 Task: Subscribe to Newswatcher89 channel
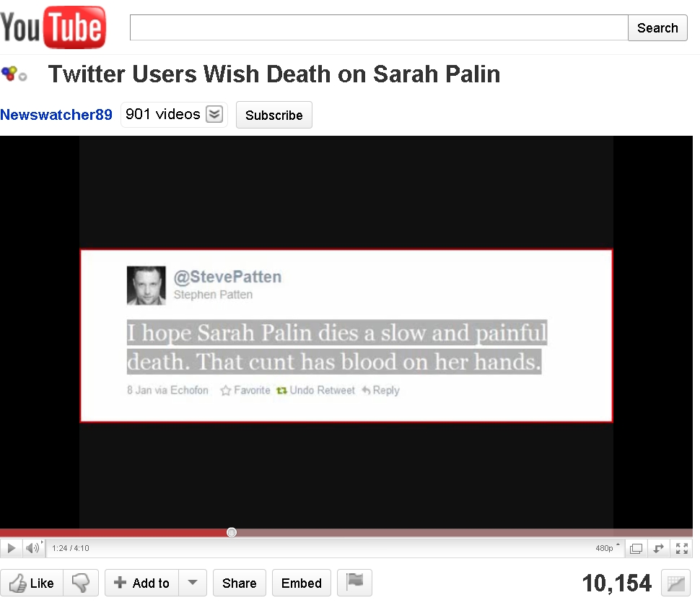click(x=274, y=116)
